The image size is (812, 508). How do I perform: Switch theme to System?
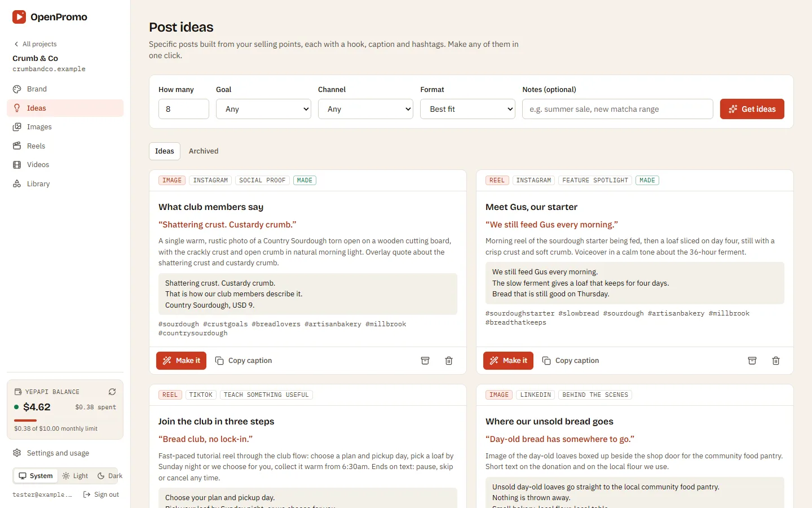(36, 476)
